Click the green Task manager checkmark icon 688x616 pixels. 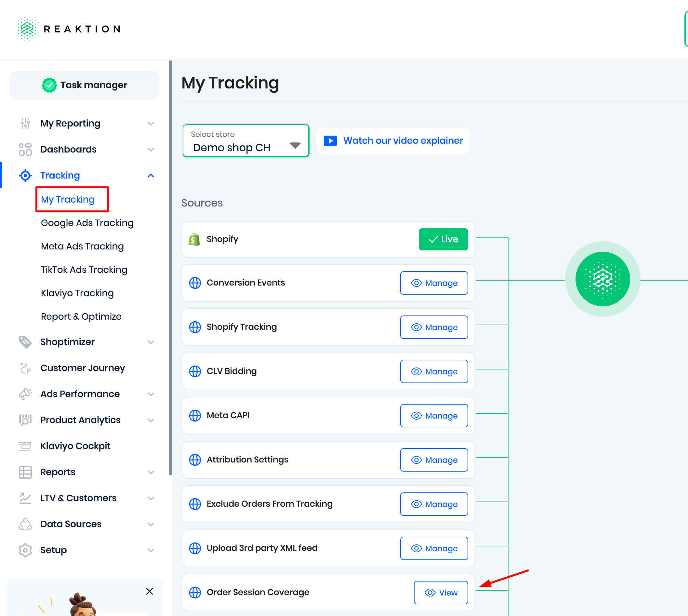(x=49, y=85)
